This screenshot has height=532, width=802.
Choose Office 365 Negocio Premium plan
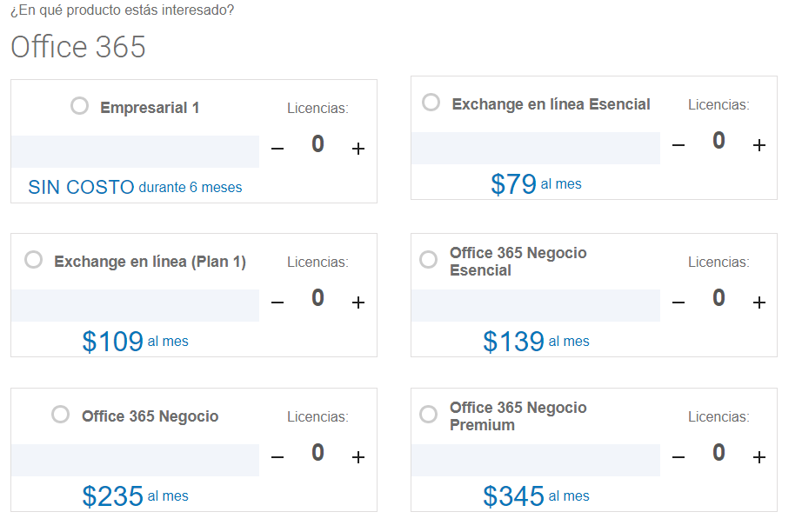click(x=428, y=414)
